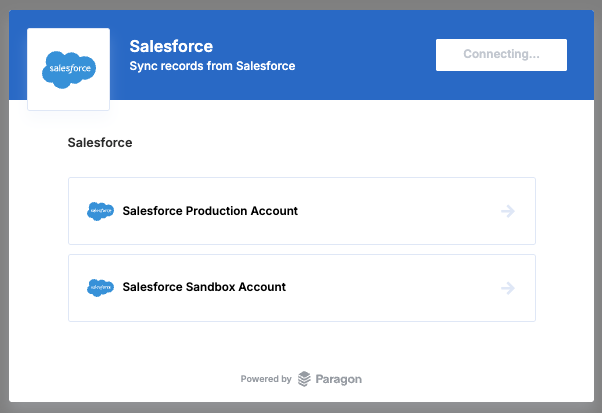The height and width of the screenshot is (413, 602).
Task: Click the "Powered by" footer text
Action: point(266,379)
